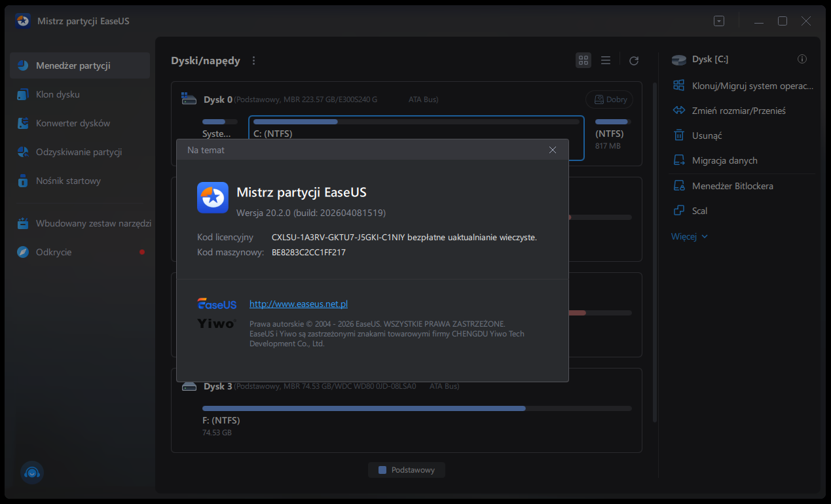831x504 pixels.
Task: Click trash icon next to Usunąć
Action: [679, 135]
